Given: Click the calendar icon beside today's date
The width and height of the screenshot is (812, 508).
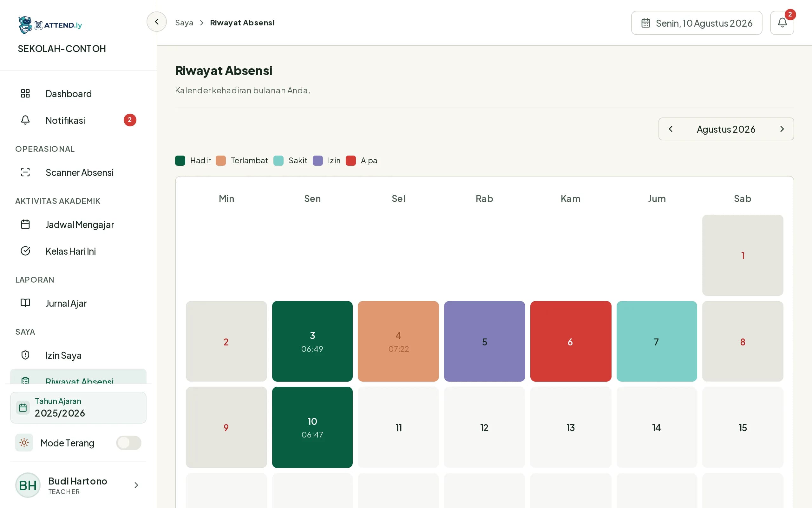Looking at the screenshot, I should tap(645, 23).
